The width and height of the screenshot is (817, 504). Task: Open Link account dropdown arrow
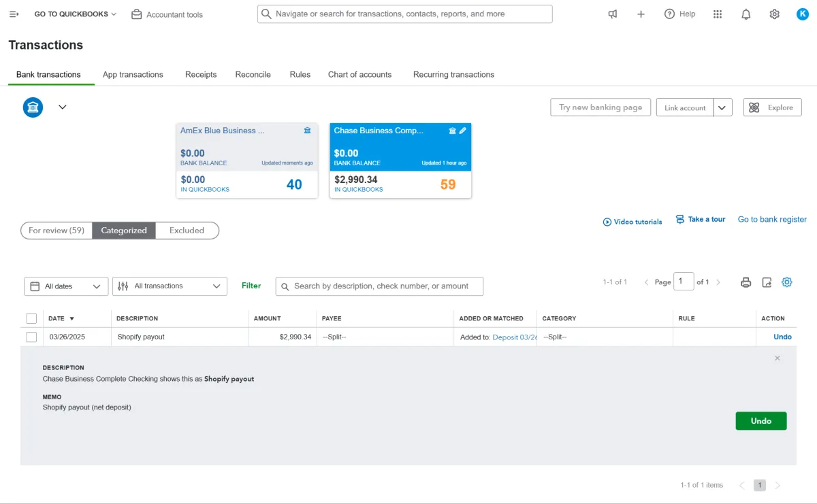pyautogui.click(x=723, y=107)
